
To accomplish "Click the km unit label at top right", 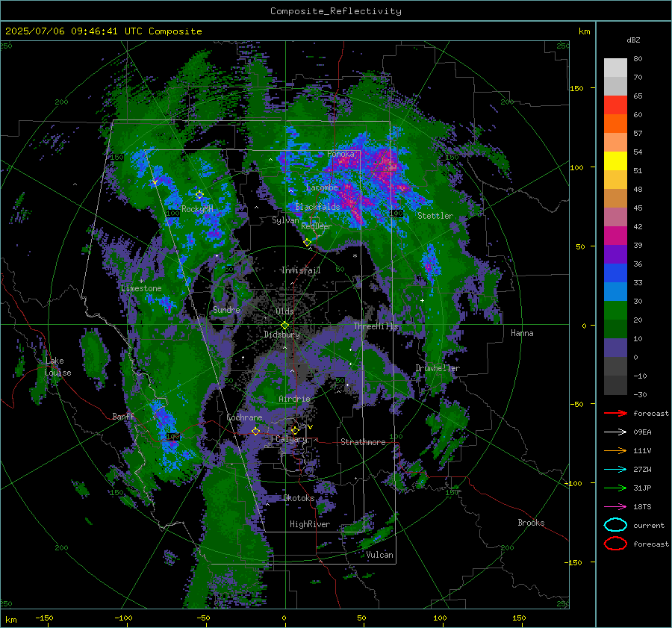I will (x=584, y=31).
